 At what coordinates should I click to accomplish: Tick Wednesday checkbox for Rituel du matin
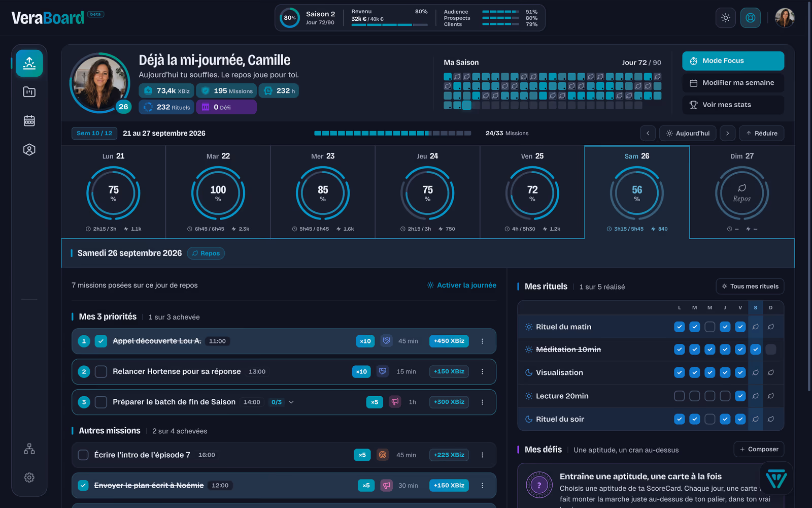710,327
